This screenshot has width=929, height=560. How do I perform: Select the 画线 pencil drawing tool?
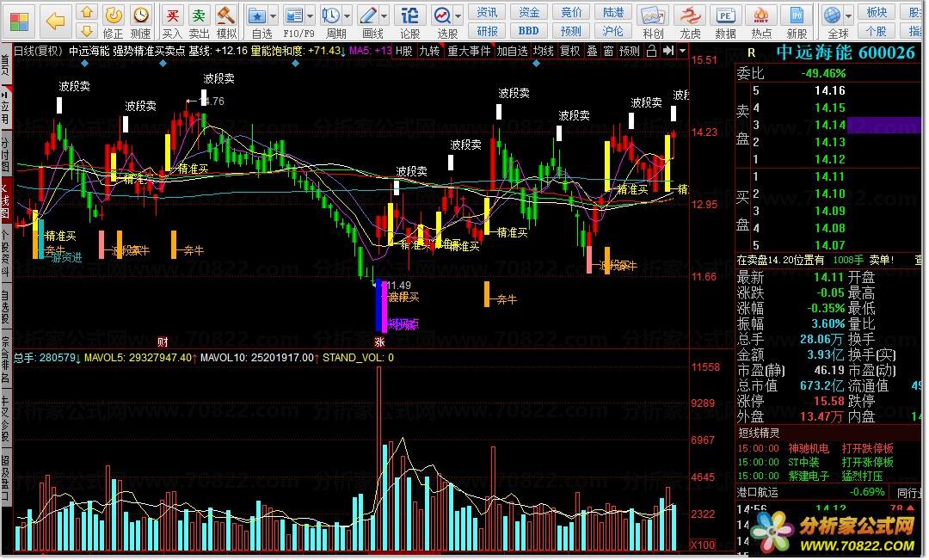[368, 15]
